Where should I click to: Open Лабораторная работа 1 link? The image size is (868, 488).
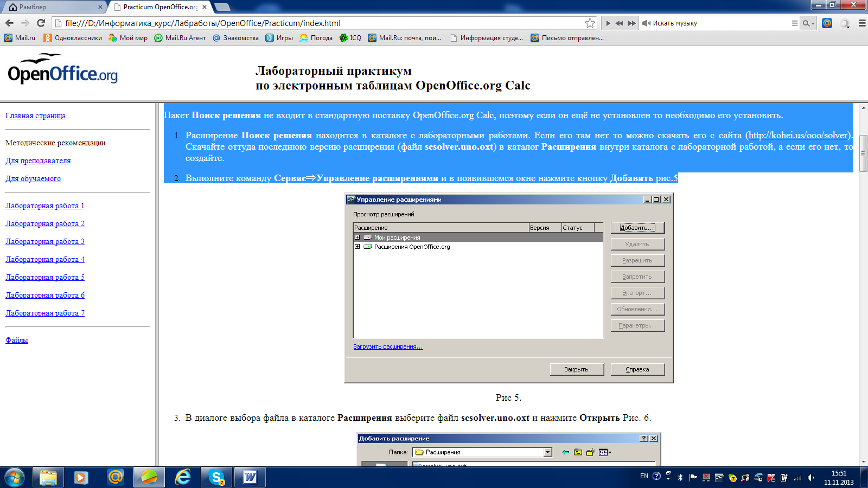tap(45, 206)
